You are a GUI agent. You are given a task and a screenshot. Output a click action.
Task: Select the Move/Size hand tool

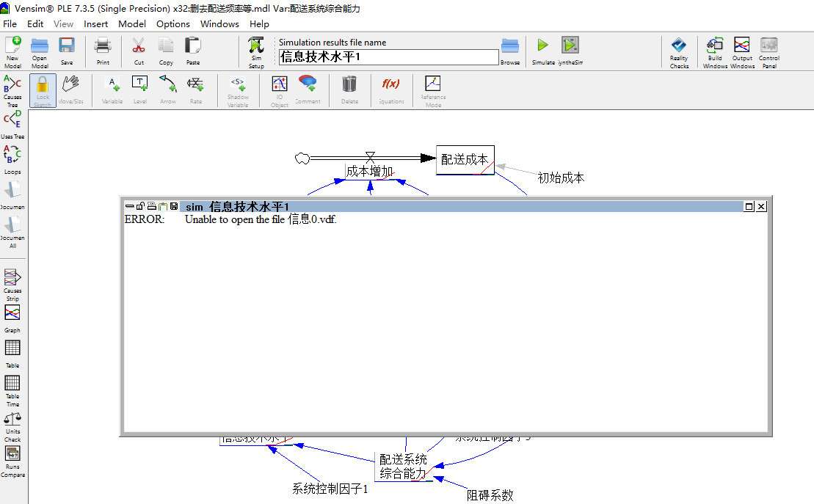(x=70, y=90)
